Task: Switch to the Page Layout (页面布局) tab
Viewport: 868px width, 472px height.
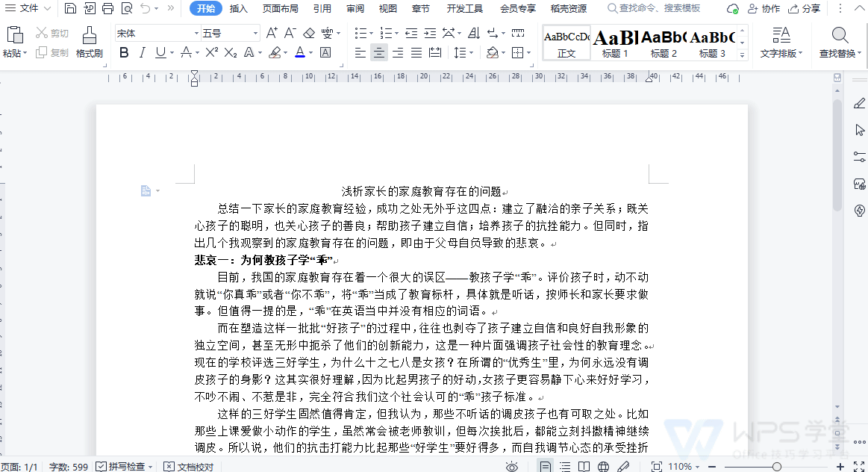Action: point(280,9)
